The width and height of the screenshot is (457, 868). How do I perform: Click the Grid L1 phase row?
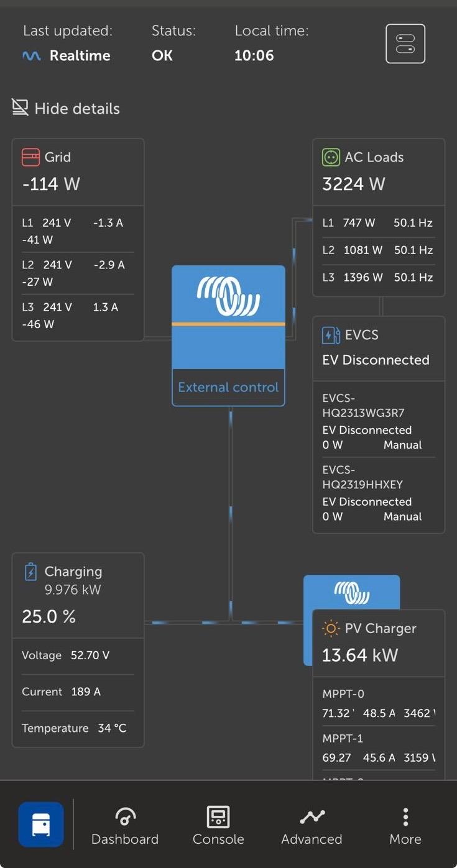tap(78, 231)
